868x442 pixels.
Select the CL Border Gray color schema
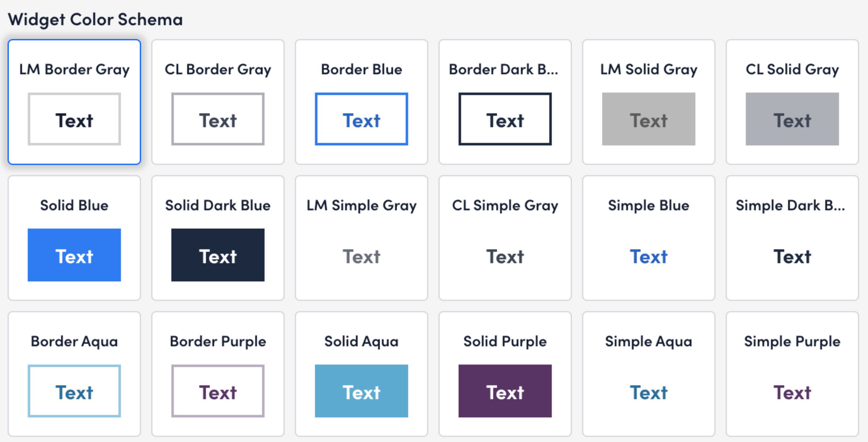tap(218, 102)
